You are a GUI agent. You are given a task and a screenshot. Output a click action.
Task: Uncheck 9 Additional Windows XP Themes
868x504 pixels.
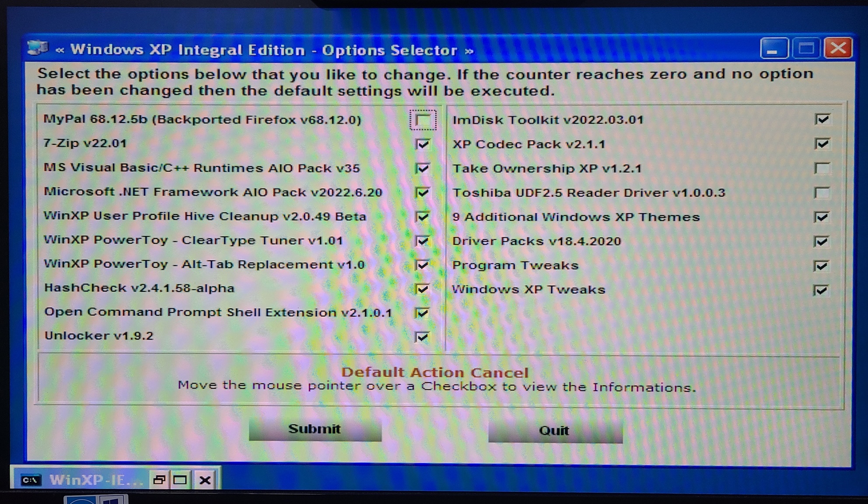click(x=822, y=217)
